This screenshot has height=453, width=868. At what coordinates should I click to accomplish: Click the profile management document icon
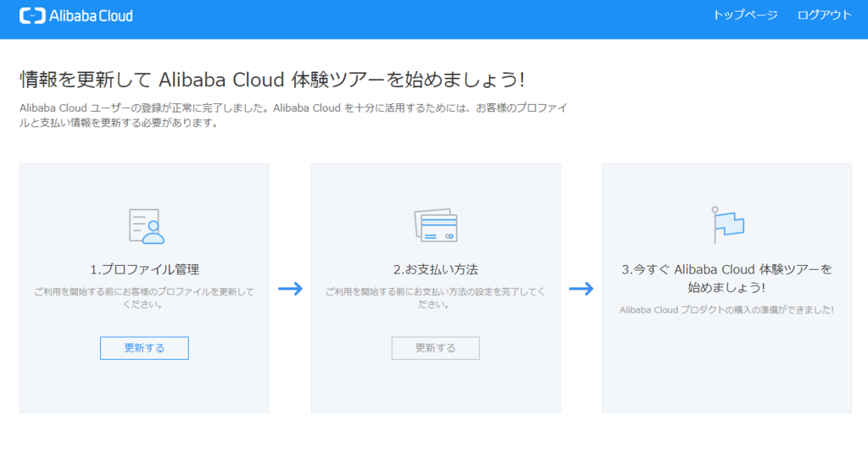147,226
